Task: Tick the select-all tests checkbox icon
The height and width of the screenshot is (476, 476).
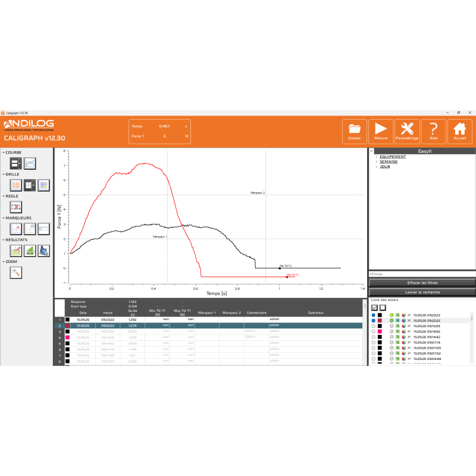Action: click(374, 308)
